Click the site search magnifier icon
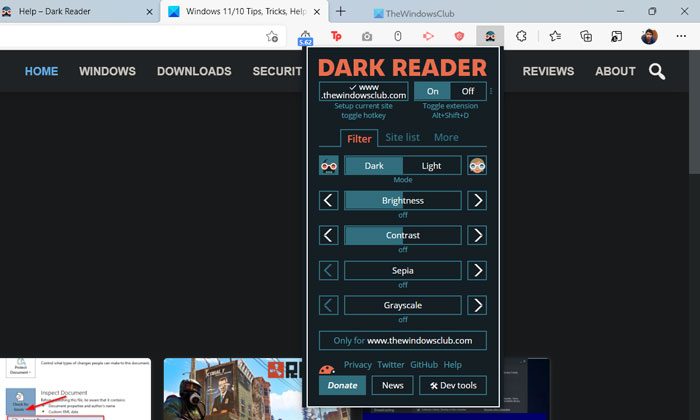This screenshot has width=700, height=420. pyautogui.click(x=657, y=71)
